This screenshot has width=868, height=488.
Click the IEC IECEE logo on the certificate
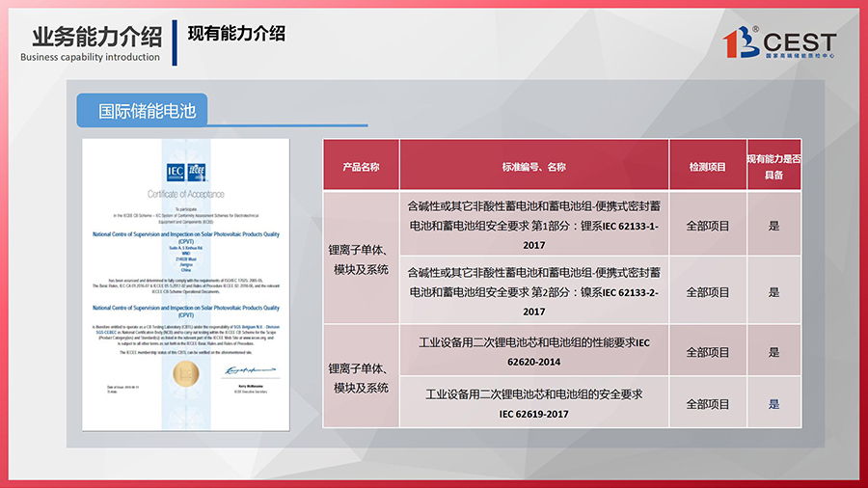(x=186, y=172)
